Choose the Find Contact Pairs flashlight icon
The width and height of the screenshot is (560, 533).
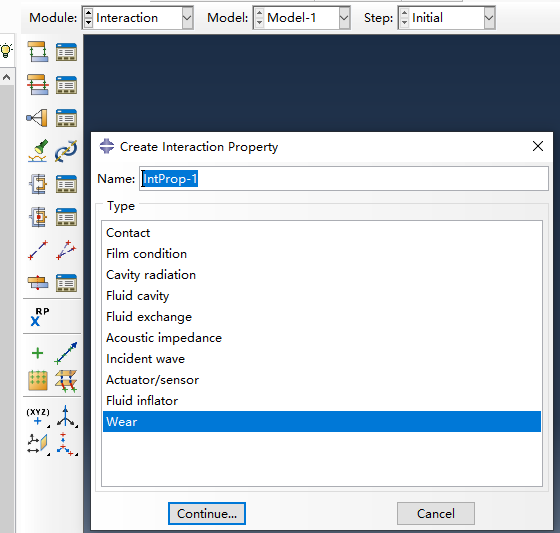click(x=38, y=151)
